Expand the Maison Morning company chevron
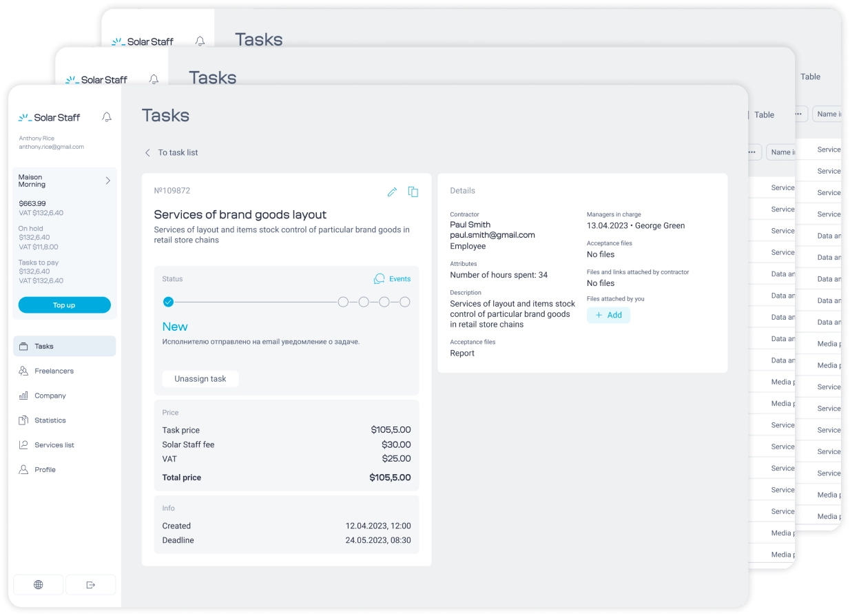 (107, 181)
